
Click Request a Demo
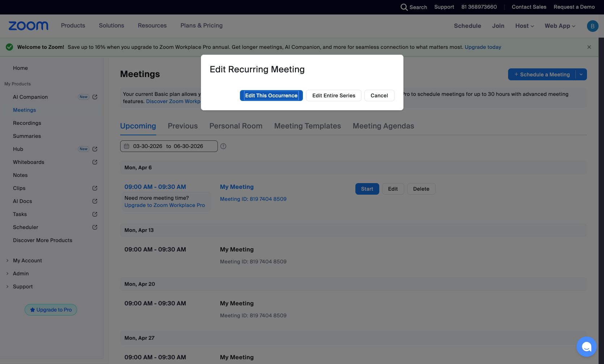coord(574,7)
